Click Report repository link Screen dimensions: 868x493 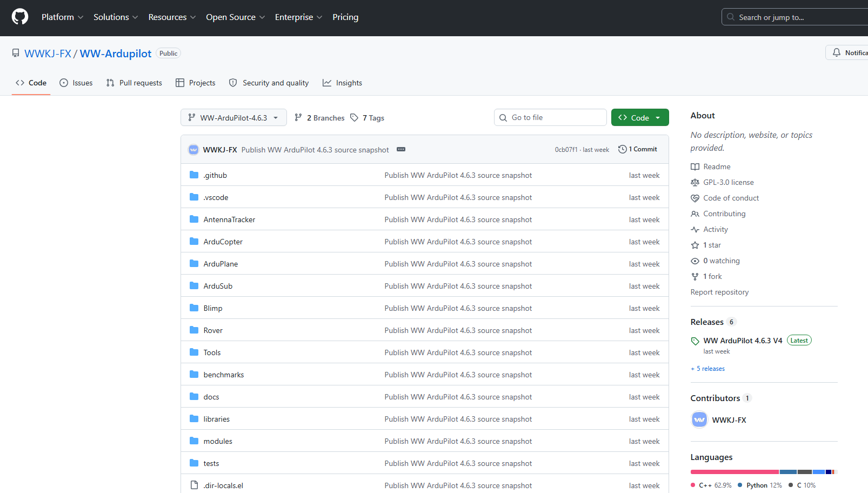pyautogui.click(x=720, y=292)
